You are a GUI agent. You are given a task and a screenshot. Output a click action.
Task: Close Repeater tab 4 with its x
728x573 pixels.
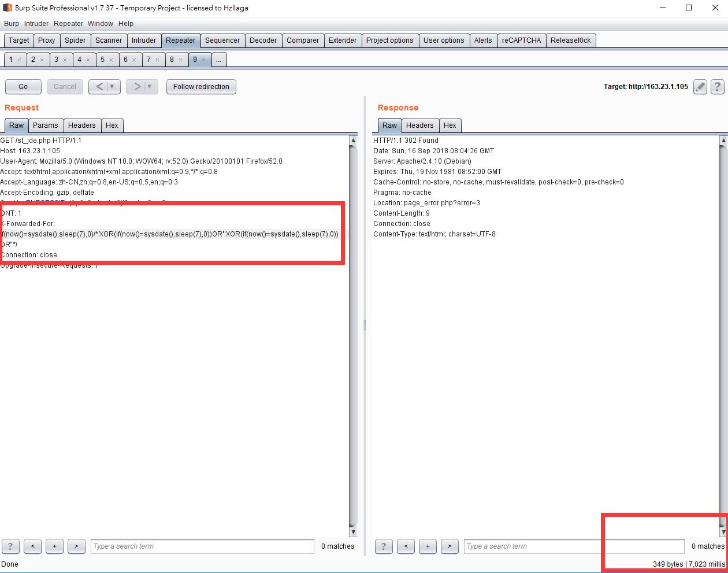click(88, 60)
